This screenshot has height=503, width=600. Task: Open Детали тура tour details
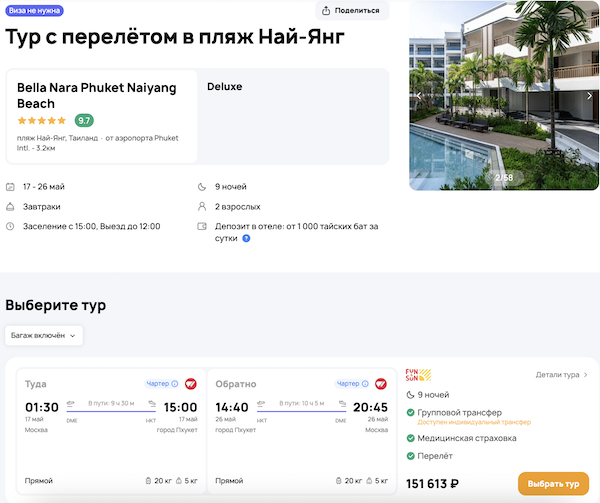click(x=562, y=375)
